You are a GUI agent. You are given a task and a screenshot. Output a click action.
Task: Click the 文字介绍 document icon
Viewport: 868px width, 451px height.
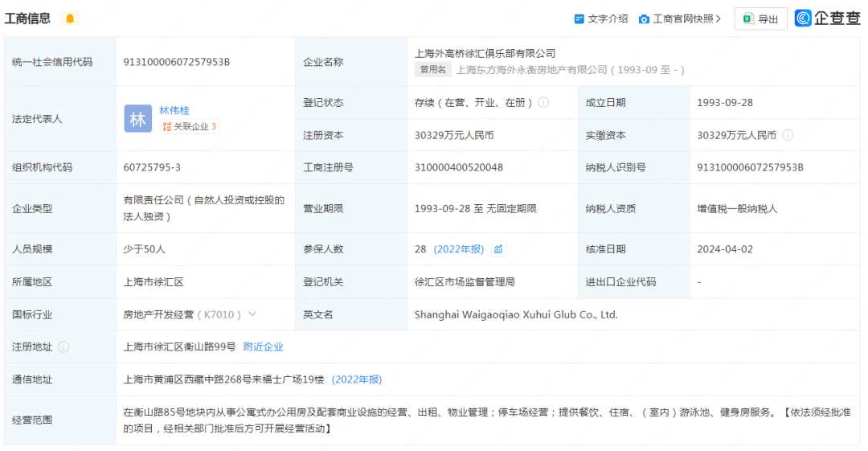click(579, 18)
